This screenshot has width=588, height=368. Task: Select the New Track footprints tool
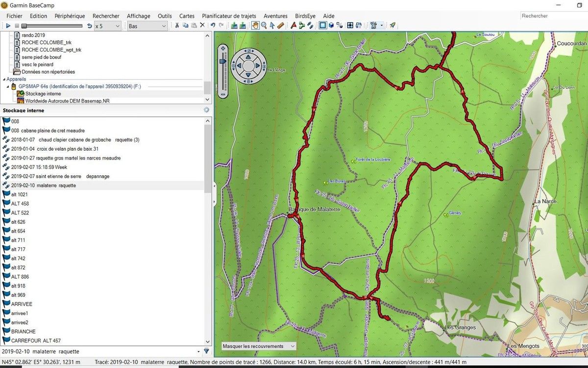click(x=310, y=26)
